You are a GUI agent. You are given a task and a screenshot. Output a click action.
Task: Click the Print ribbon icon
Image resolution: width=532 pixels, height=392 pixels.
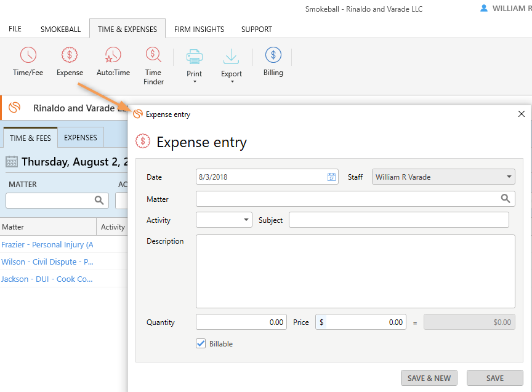(195, 57)
